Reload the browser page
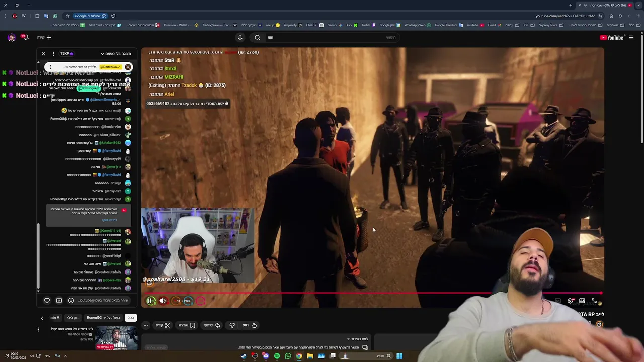This screenshot has height=362, width=644. pos(620,16)
